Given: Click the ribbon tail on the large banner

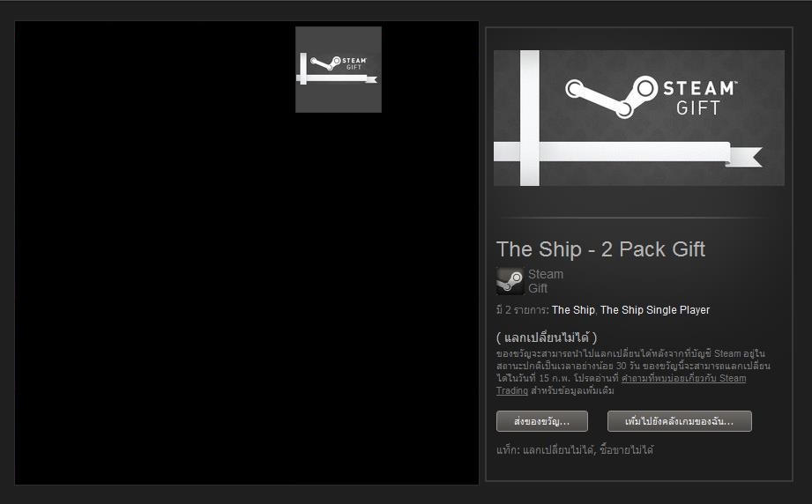Looking at the screenshot, I should click(744, 157).
